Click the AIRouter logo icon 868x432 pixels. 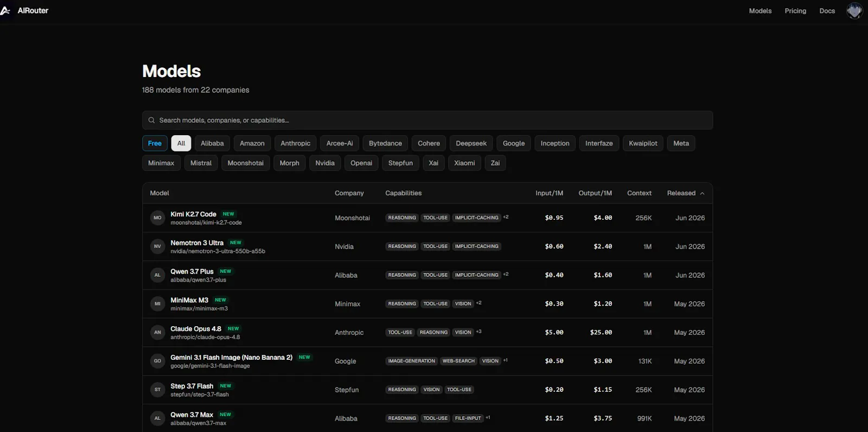coord(5,11)
